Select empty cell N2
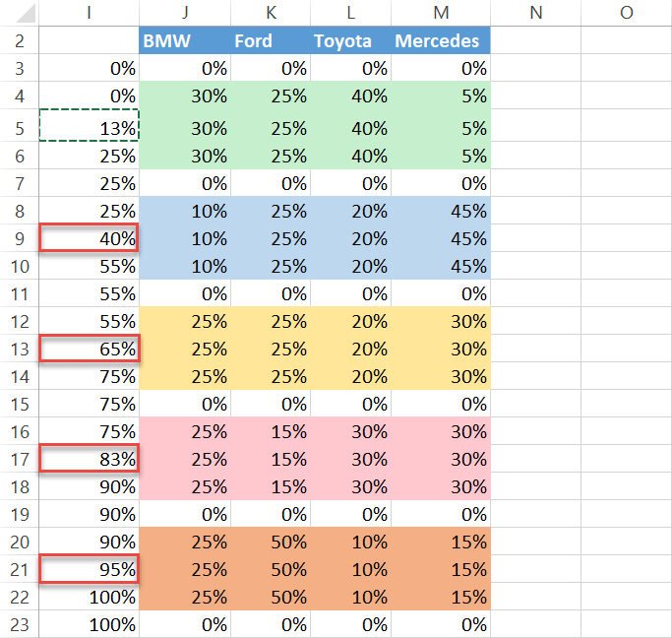Image resolution: width=672 pixels, height=638 pixels. [x=535, y=40]
